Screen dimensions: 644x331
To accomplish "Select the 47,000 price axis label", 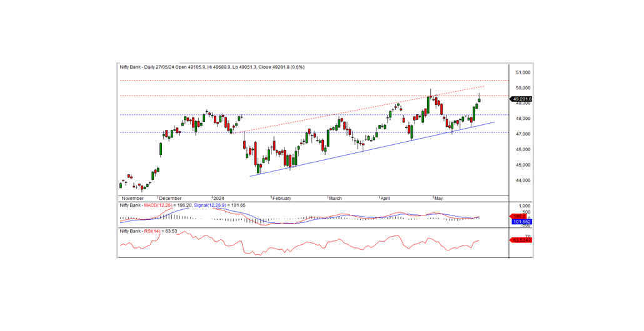I will tap(523, 134).
